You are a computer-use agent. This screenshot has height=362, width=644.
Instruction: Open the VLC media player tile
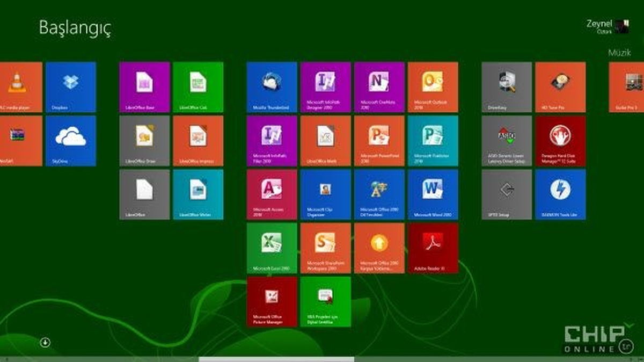20,87
